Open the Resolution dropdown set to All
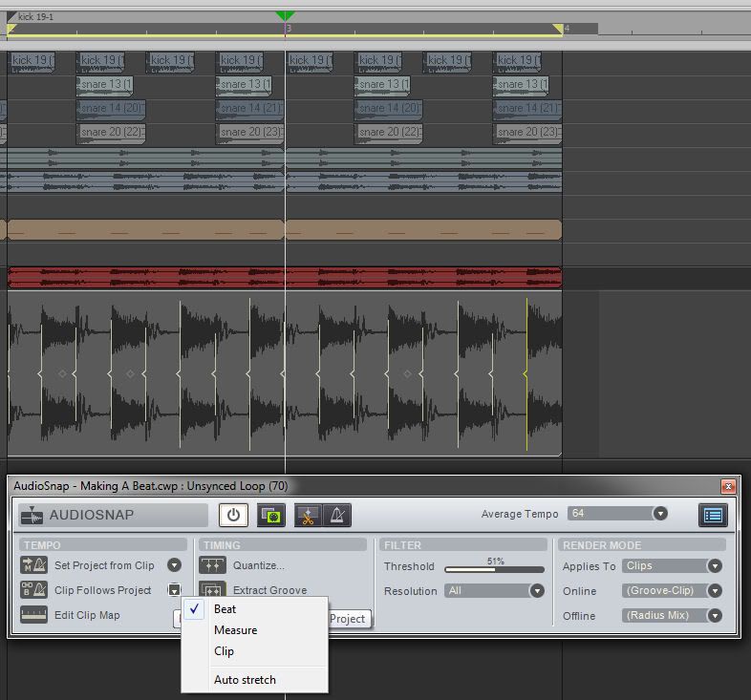The image size is (751, 700). click(x=537, y=591)
